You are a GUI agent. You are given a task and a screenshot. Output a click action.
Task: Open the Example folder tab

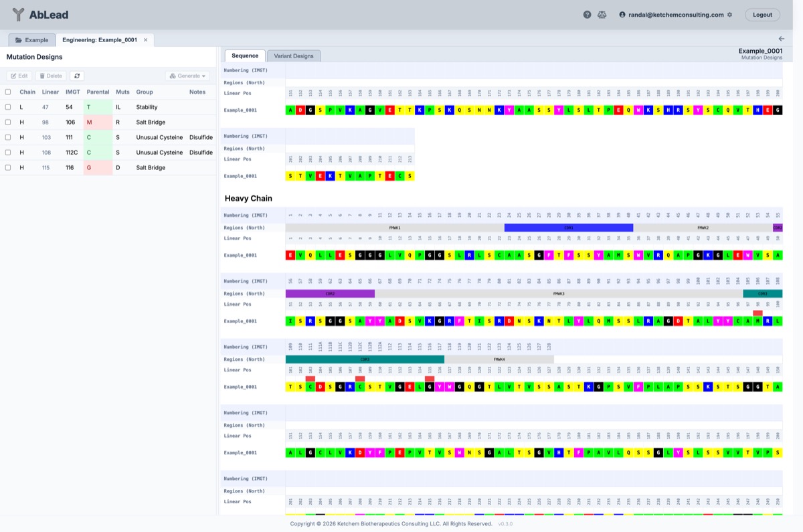click(x=32, y=40)
